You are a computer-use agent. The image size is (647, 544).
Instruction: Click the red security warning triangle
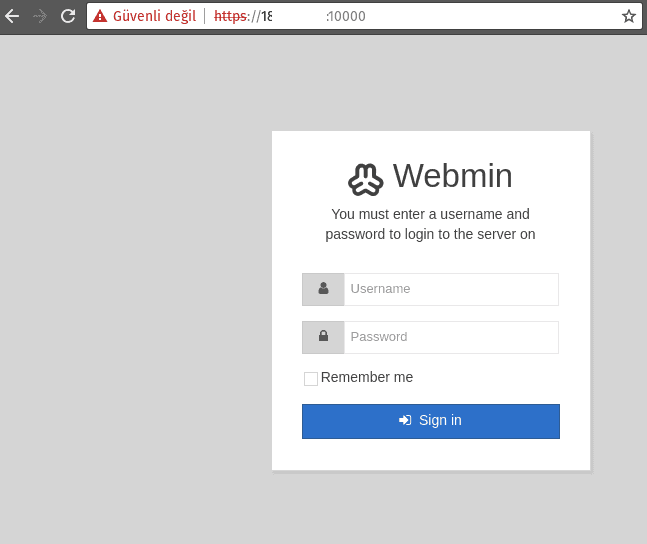[x=100, y=16]
